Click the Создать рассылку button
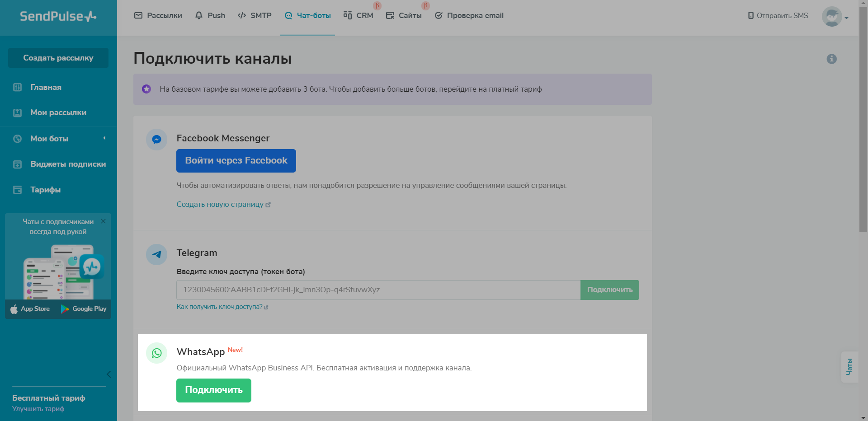The height and width of the screenshot is (421, 868). coord(58,58)
